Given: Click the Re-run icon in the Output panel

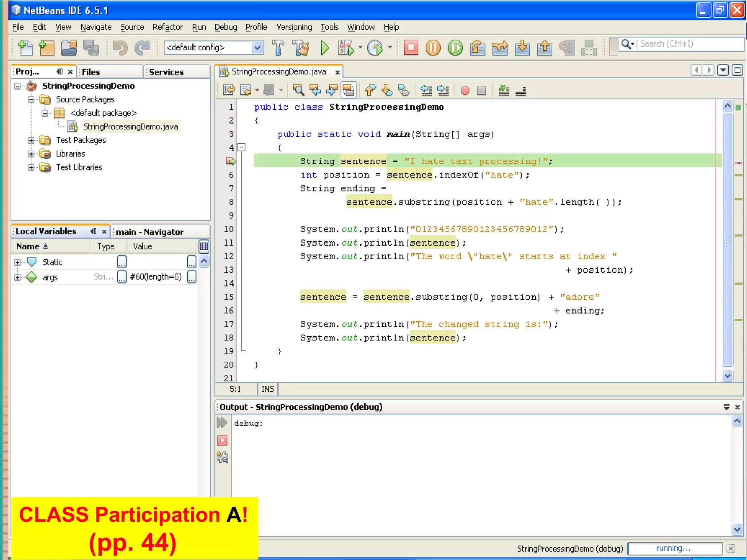Looking at the screenshot, I should click(x=222, y=423).
